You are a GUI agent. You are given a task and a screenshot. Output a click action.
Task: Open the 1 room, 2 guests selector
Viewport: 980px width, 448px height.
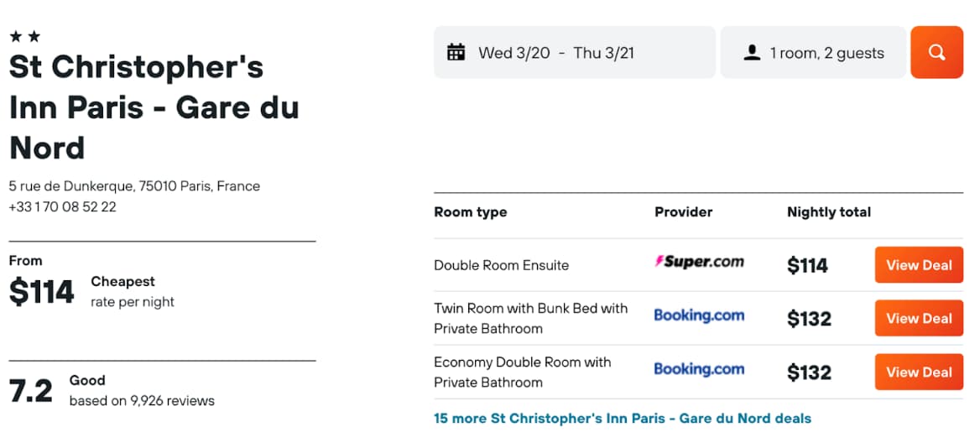pyautogui.click(x=813, y=53)
